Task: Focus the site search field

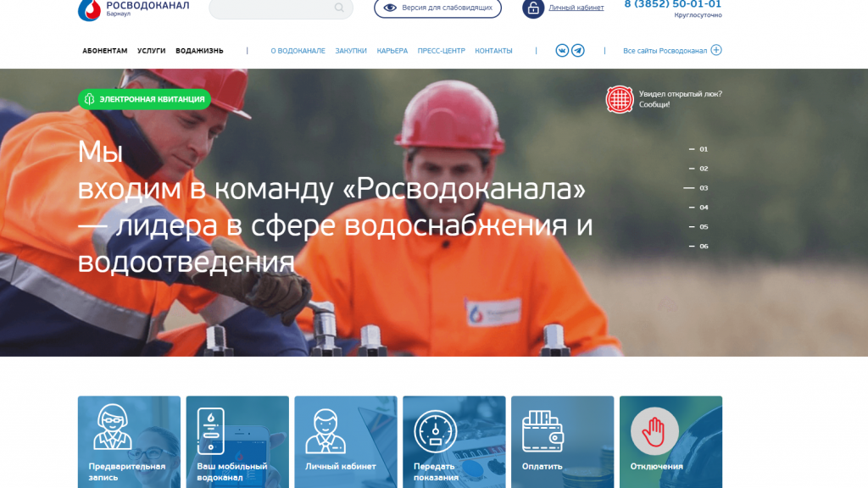Action: point(281,8)
